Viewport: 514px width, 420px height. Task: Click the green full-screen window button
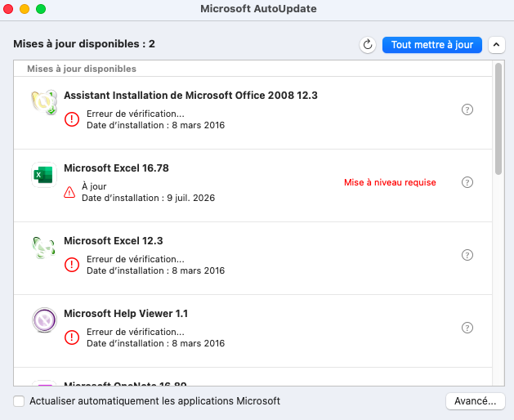(41, 9)
